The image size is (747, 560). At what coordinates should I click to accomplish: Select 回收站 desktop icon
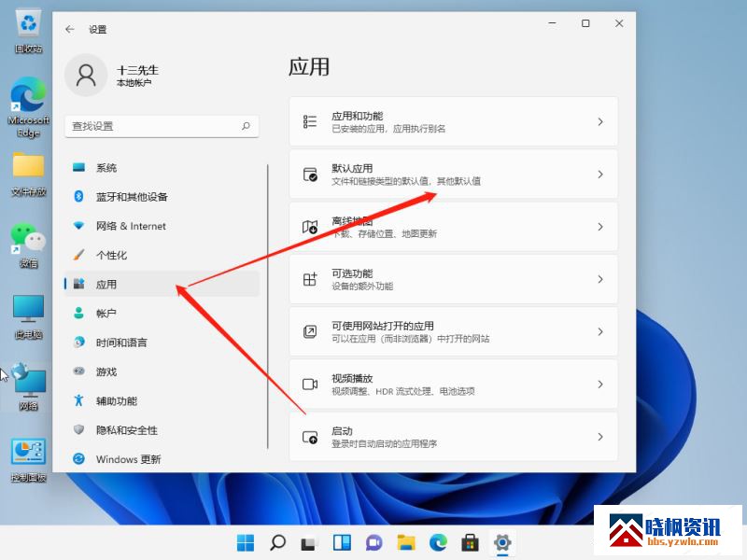[x=29, y=32]
